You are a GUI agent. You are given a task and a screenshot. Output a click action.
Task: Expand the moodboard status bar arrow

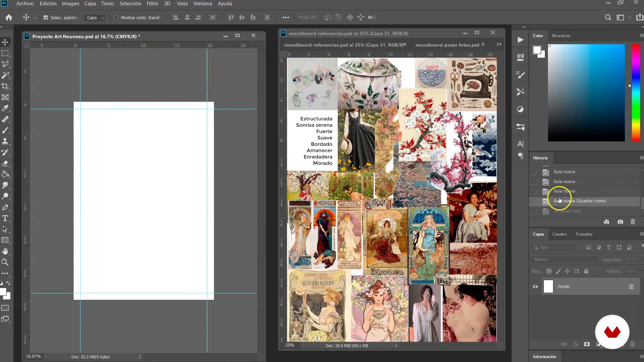point(396,346)
